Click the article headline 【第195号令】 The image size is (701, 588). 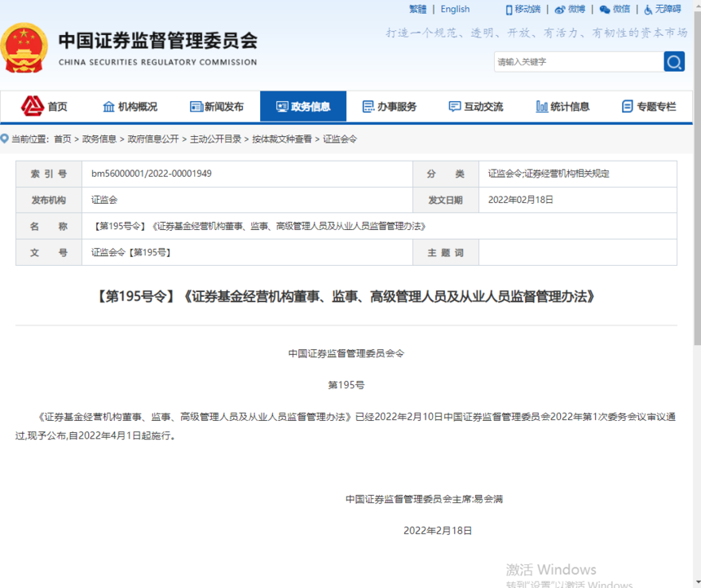[346, 297]
